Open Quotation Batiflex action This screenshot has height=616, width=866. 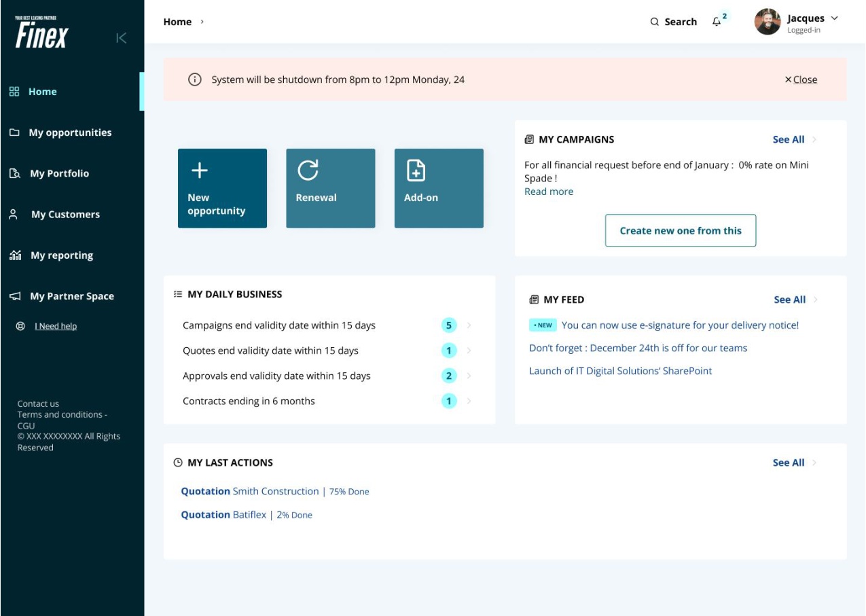pyautogui.click(x=247, y=515)
